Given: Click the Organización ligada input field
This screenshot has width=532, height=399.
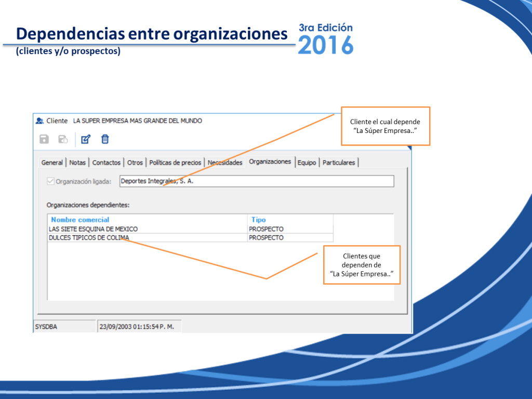Looking at the screenshot, I should click(x=257, y=181).
